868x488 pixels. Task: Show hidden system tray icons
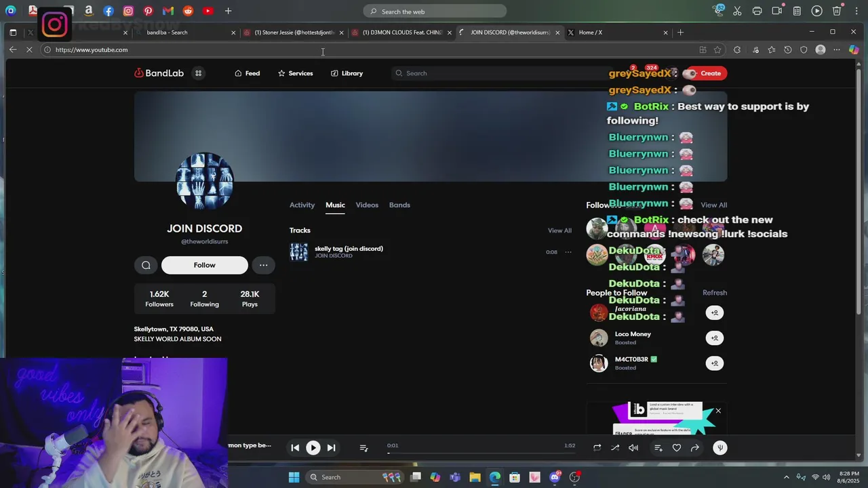pos(787,477)
